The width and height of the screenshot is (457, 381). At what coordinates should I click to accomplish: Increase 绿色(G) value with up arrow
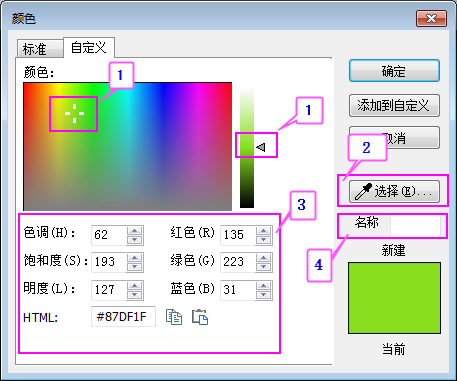point(264,258)
